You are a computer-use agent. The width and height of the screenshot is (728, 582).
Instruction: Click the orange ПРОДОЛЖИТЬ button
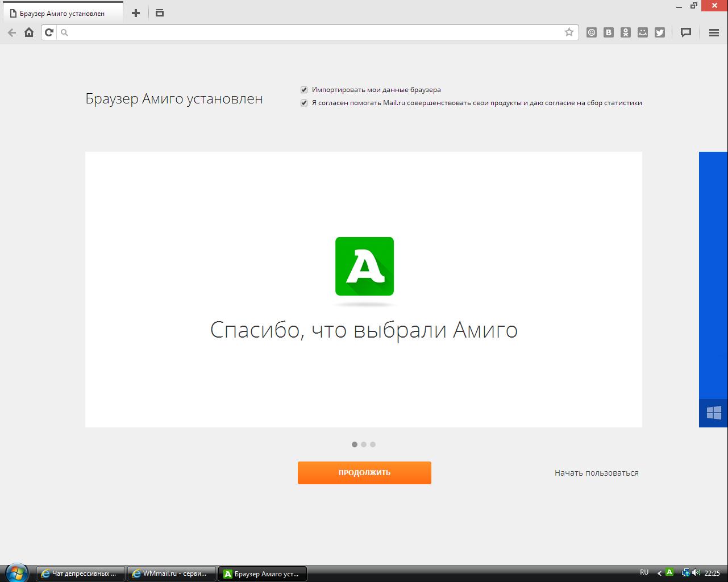[x=364, y=473]
